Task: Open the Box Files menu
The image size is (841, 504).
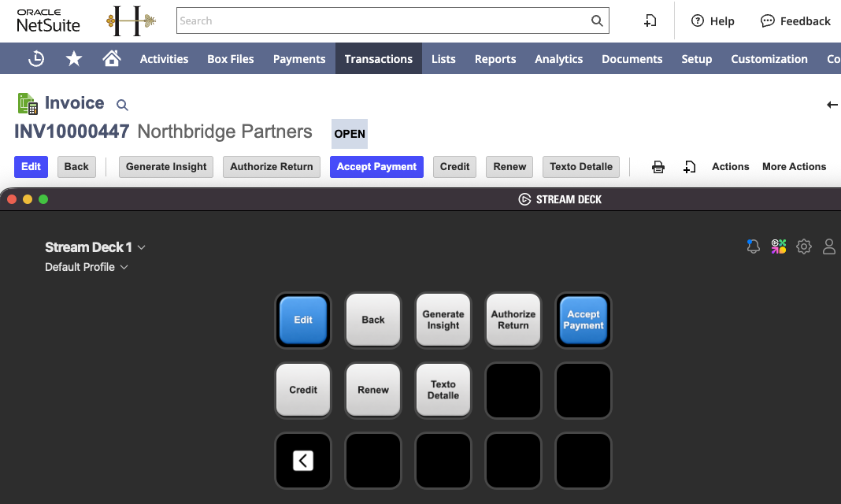Action: point(231,59)
